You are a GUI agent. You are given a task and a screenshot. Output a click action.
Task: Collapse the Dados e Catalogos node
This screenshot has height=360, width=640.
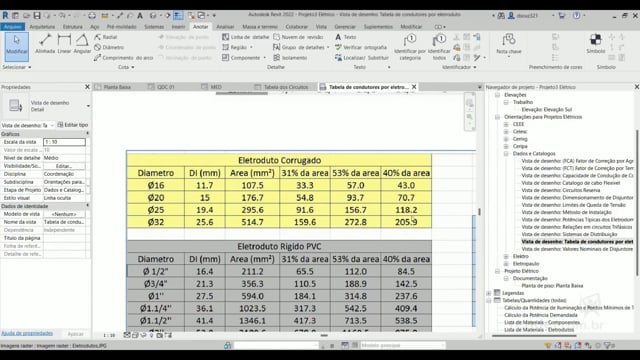pos(506,153)
